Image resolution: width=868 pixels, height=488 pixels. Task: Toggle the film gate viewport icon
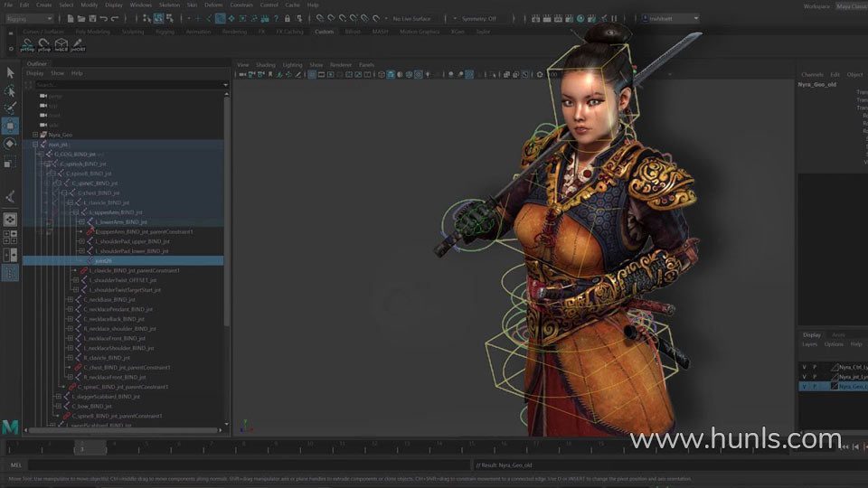(321, 75)
